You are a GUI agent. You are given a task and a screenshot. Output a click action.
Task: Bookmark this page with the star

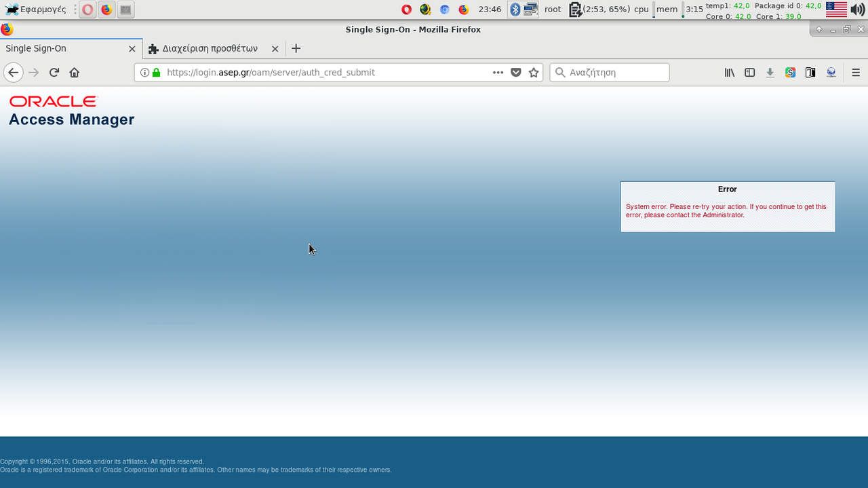pos(534,73)
